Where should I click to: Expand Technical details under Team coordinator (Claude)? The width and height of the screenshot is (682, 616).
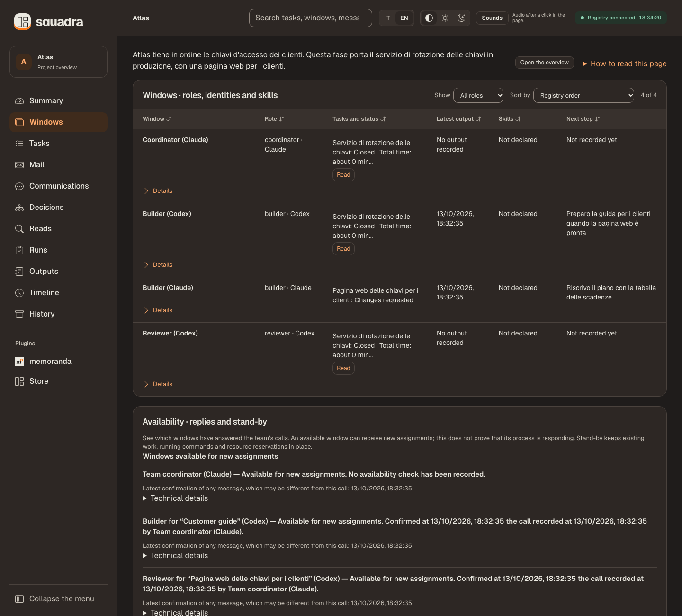pos(175,498)
